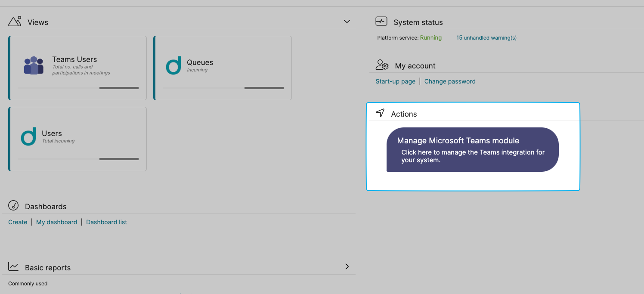
Task: Open the 15 unhandled warning(s) link
Action: 486,38
